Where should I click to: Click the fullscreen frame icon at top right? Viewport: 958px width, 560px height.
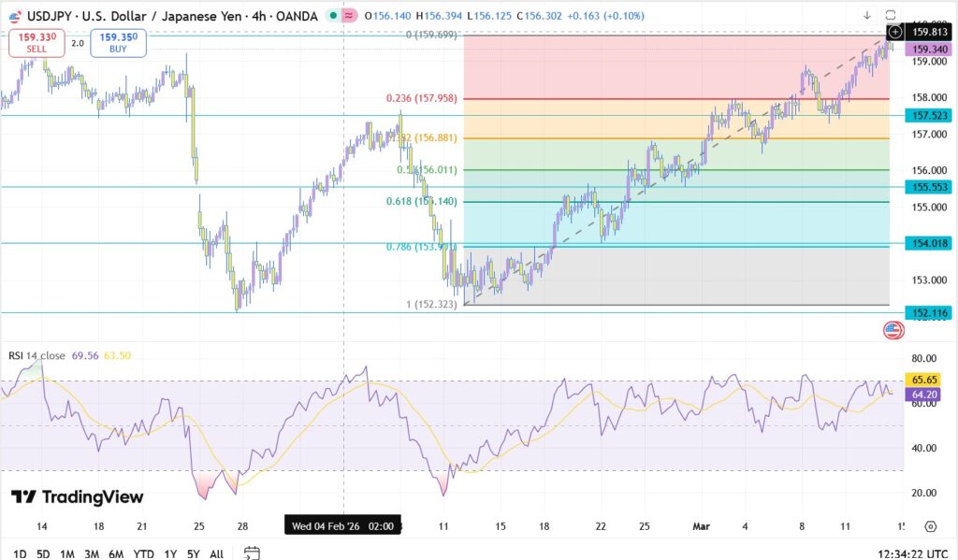pyautogui.click(x=891, y=15)
